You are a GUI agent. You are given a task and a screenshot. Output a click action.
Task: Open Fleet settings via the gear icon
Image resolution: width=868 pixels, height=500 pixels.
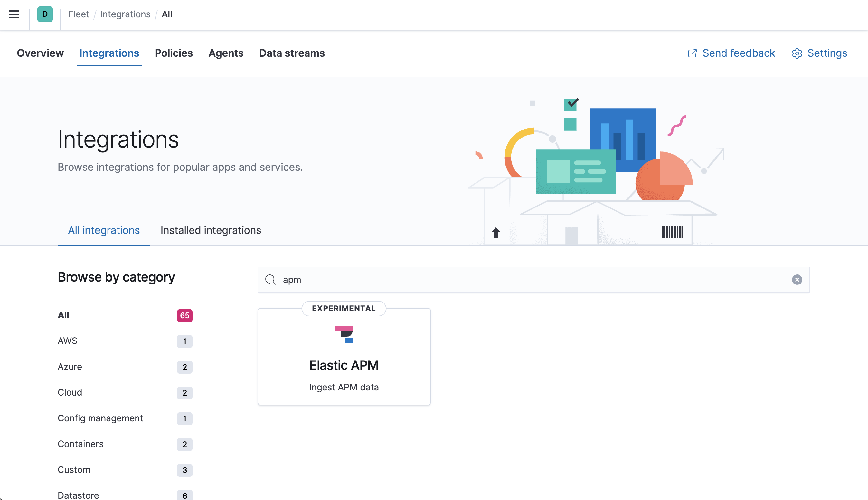tap(797, 53)
